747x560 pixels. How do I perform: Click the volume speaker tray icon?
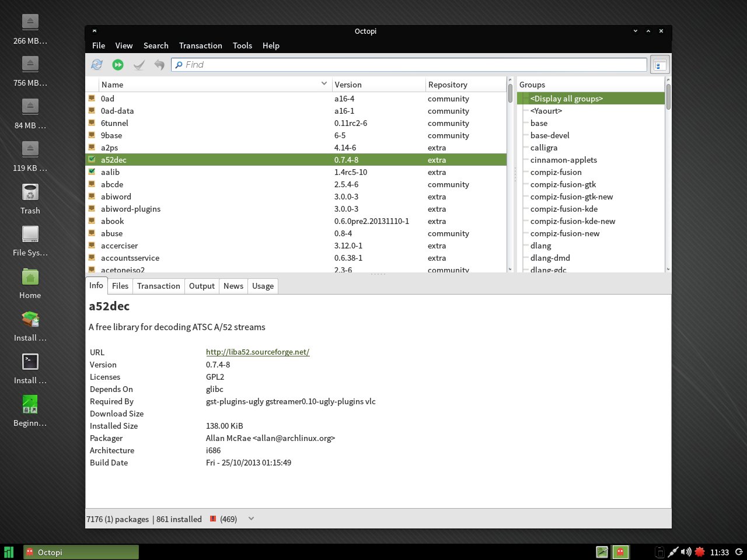pos(686,552)
